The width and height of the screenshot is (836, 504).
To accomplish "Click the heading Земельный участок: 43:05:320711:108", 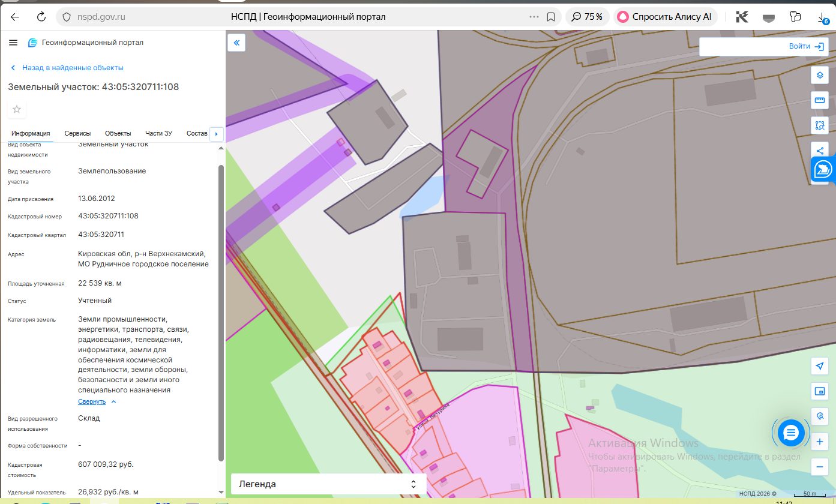I will (x=93, y=87).
